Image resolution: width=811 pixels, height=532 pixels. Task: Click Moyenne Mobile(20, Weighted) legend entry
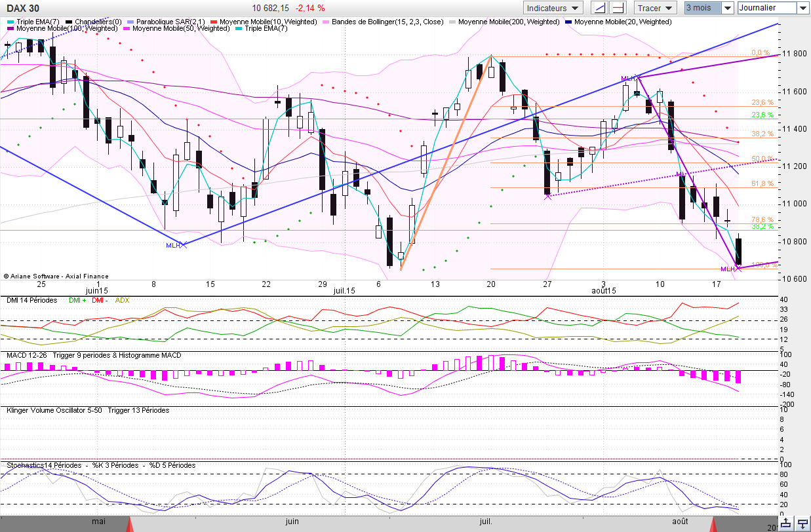617,22
